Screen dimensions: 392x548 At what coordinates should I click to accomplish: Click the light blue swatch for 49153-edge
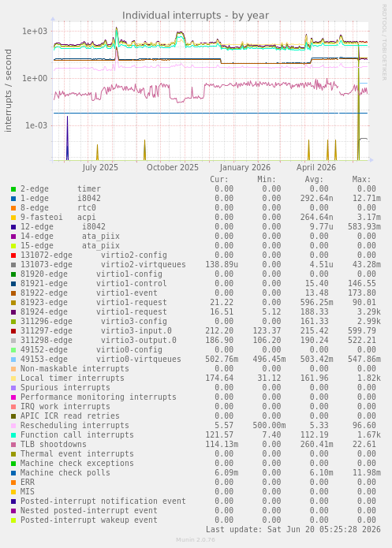(x=13, y=360)
